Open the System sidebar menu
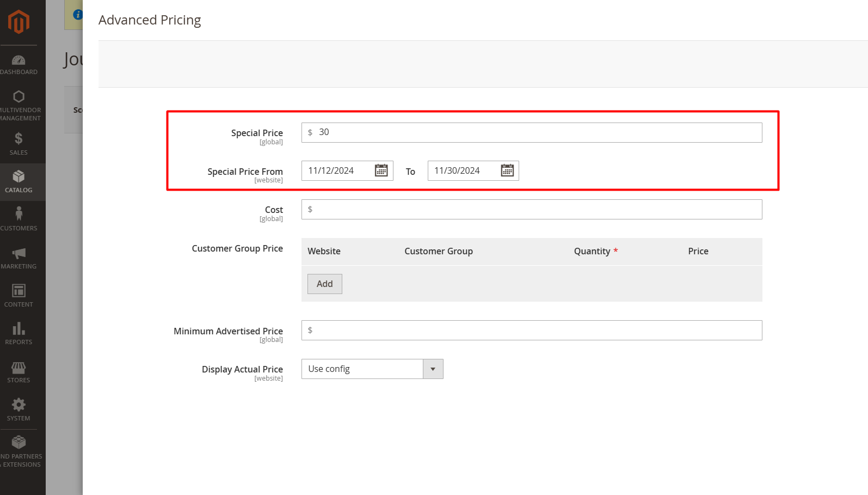The width and height of the screenshot is (868, 495). click(x=19, y=410)
